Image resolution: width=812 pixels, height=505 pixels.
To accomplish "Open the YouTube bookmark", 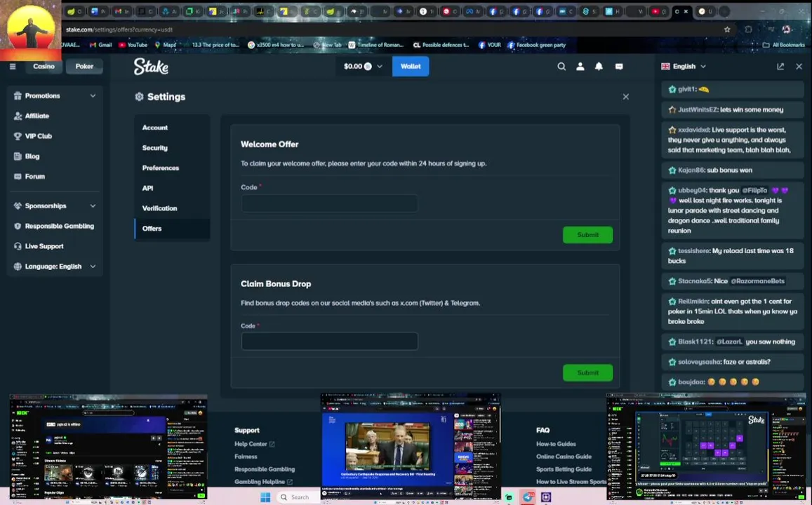I will click(133, 45).
